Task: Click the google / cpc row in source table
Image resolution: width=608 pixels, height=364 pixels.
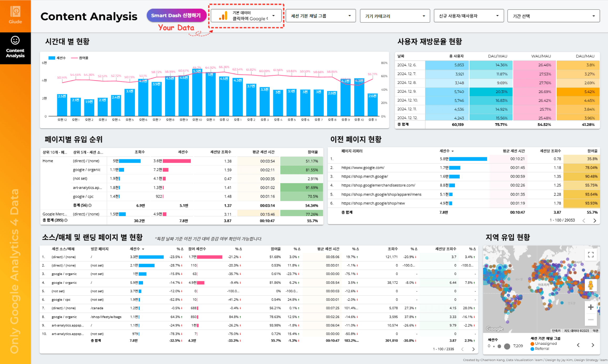Action: [x=259, y=300]
